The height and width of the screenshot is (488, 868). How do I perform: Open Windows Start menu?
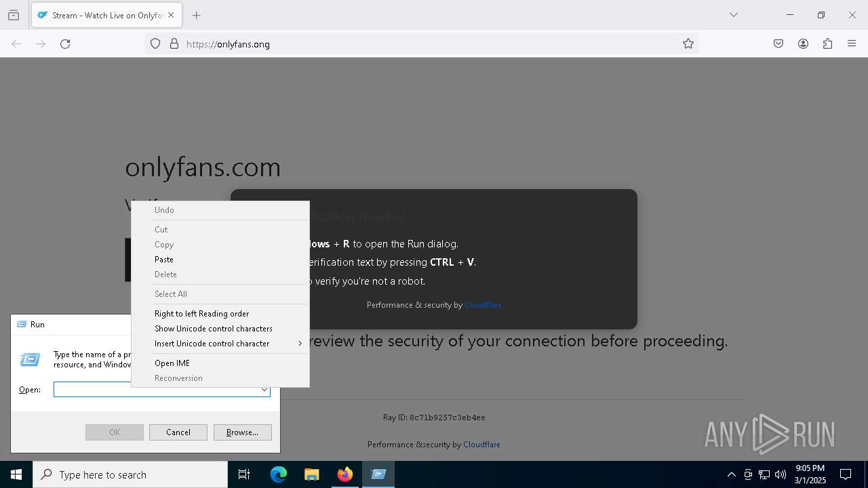coord(16,474)
